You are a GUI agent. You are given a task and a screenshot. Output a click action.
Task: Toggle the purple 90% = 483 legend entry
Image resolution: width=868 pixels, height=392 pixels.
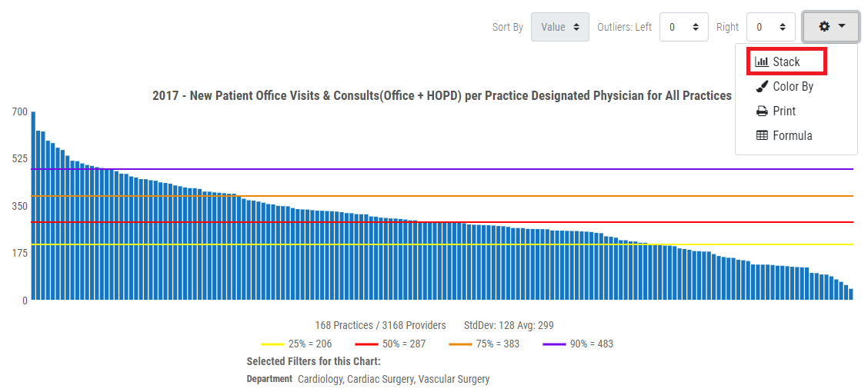[578, 344]
